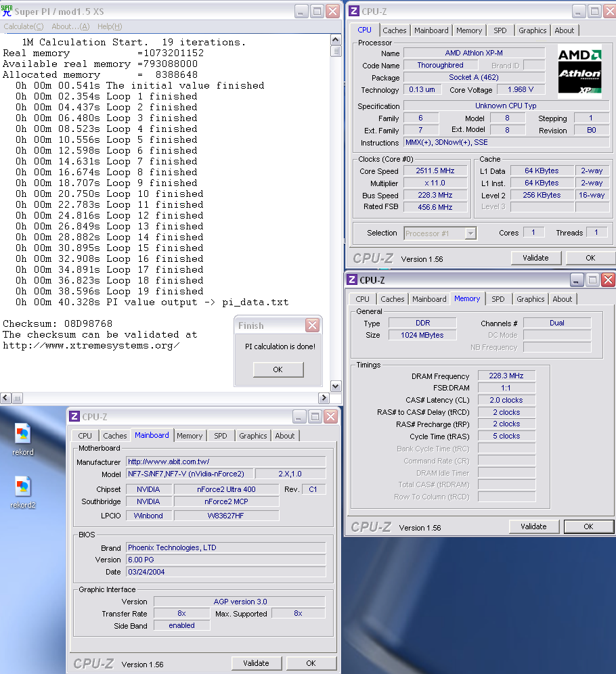Click the BIOS Date value 03/24/2004
The image size is (616, 674).
226,572
